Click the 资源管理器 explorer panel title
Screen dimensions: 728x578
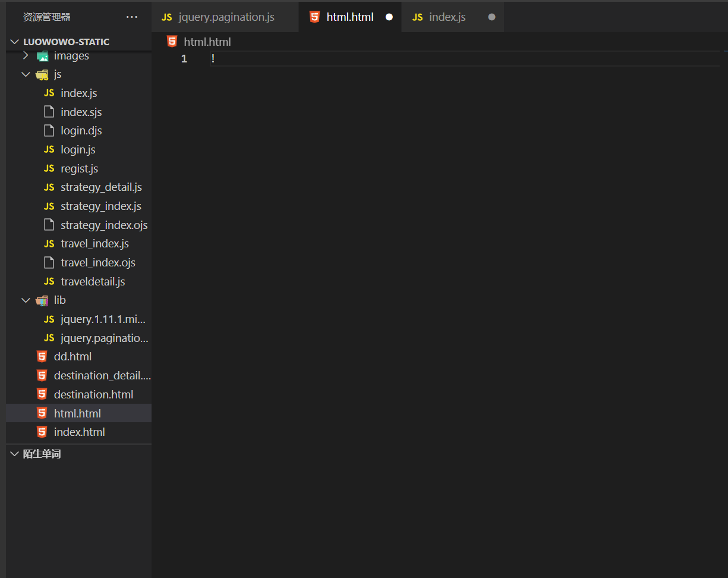coord(46,17)
